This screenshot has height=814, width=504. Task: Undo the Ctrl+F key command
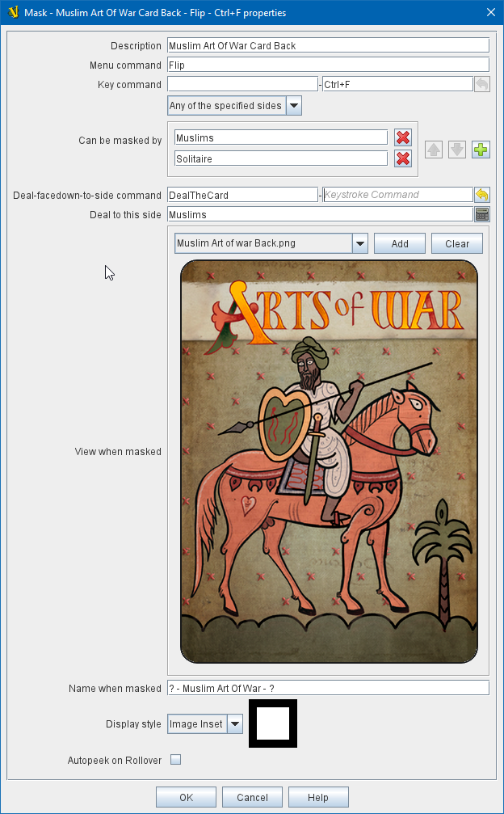click(x=481, y=84)
